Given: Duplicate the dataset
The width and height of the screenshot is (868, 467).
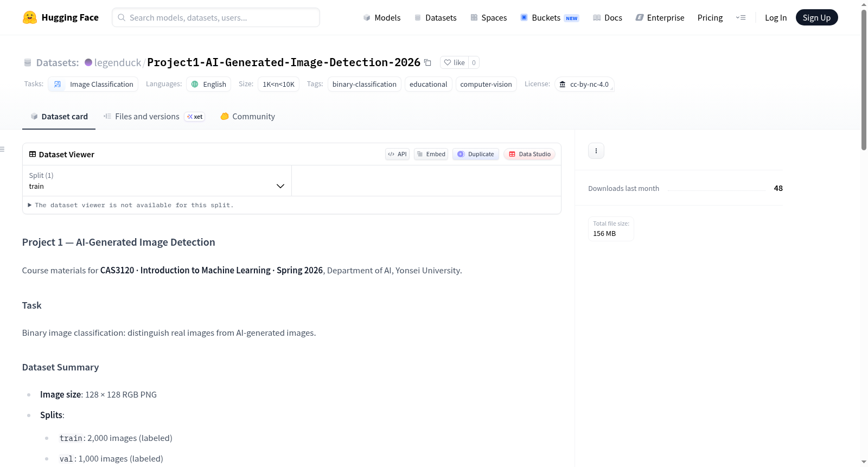Looking at the screenshot, I should pos(476,154).
